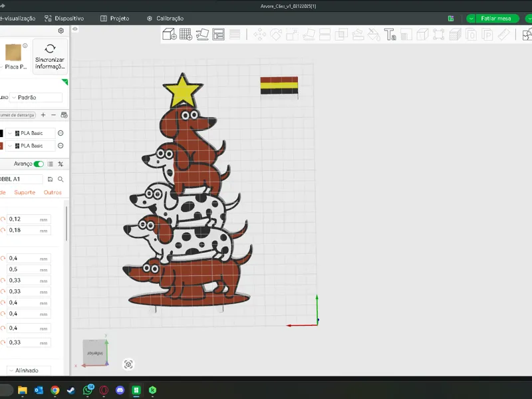Click the flush volumes (descarga) button
532x399 pixels.
(18, 115)
